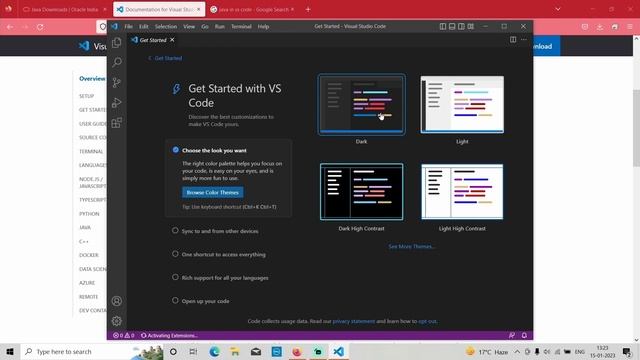
Task: Select Choose the look you want step
Action: pyautogui.click(x=214, y=150)
